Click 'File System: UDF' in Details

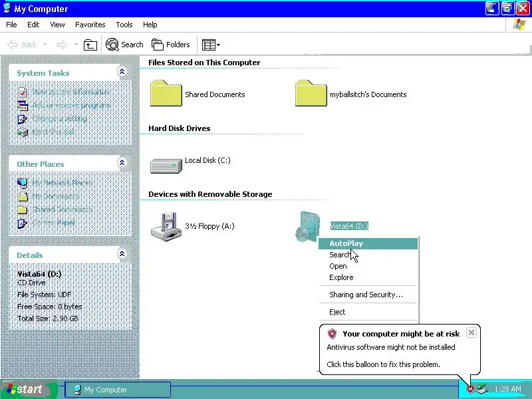click(45, 295)
